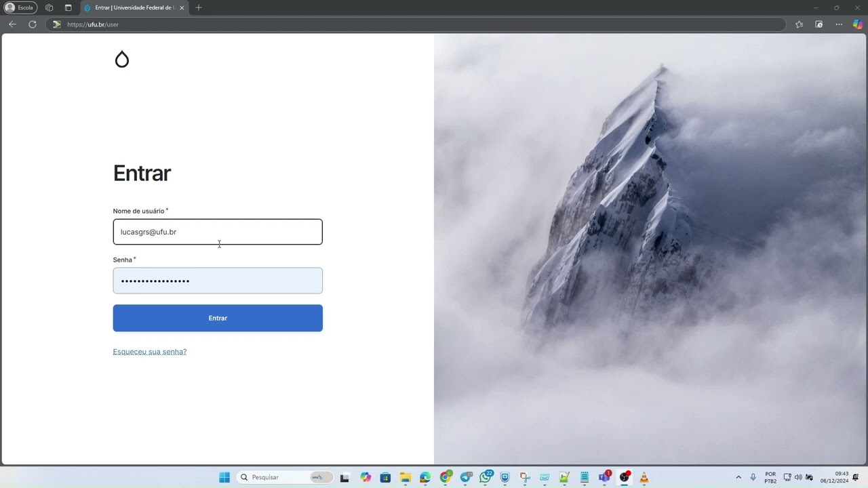Open the Esqueceu sua senha? link
Screen dimensions: 868x488
tap(150, 352)
